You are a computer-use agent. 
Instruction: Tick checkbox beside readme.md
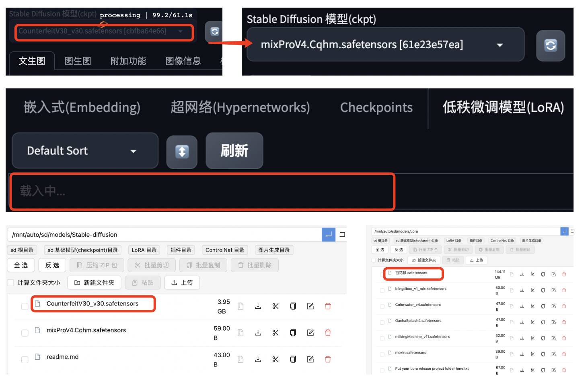[x=25, y=360]
